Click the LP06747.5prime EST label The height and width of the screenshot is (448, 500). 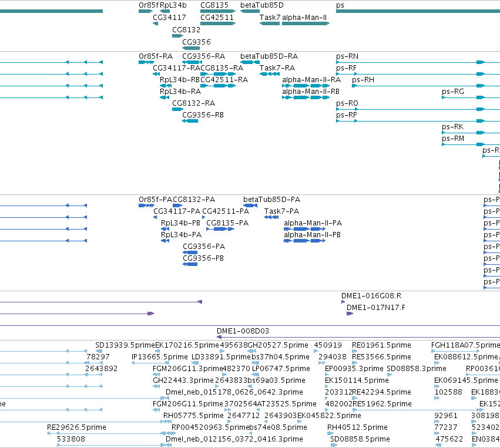281,369
